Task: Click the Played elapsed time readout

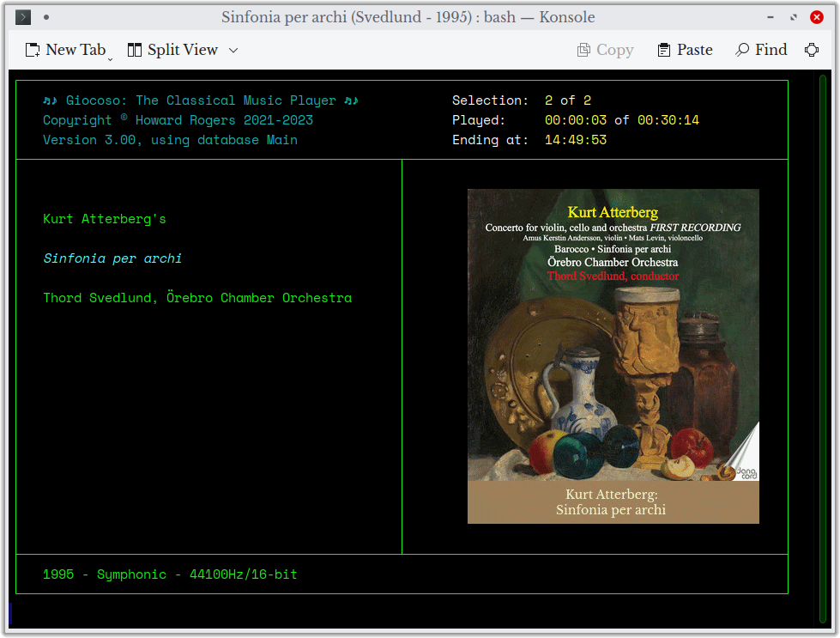Action: (577, 120)
